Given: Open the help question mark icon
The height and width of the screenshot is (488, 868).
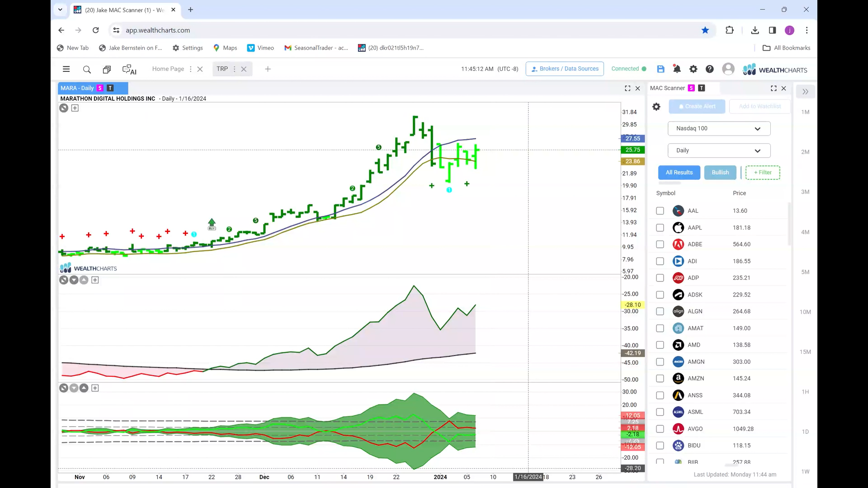Looking at the screenshot, I should coord(710,69).
